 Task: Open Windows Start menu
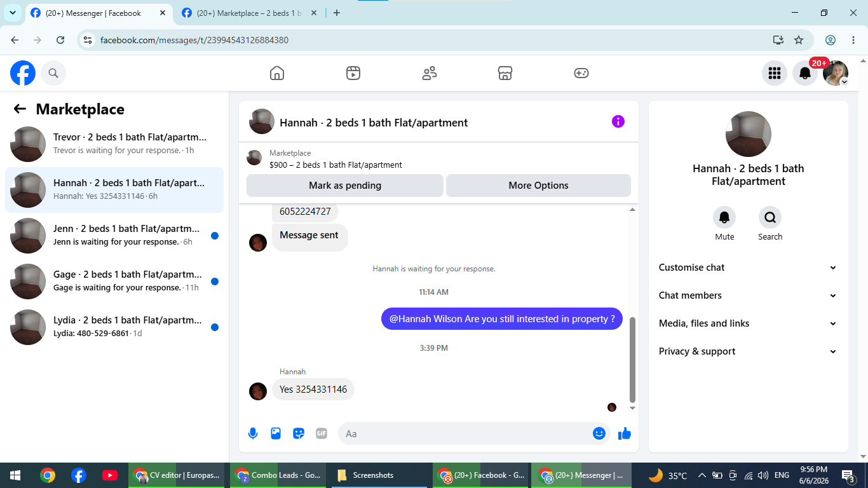coord(15,475)
